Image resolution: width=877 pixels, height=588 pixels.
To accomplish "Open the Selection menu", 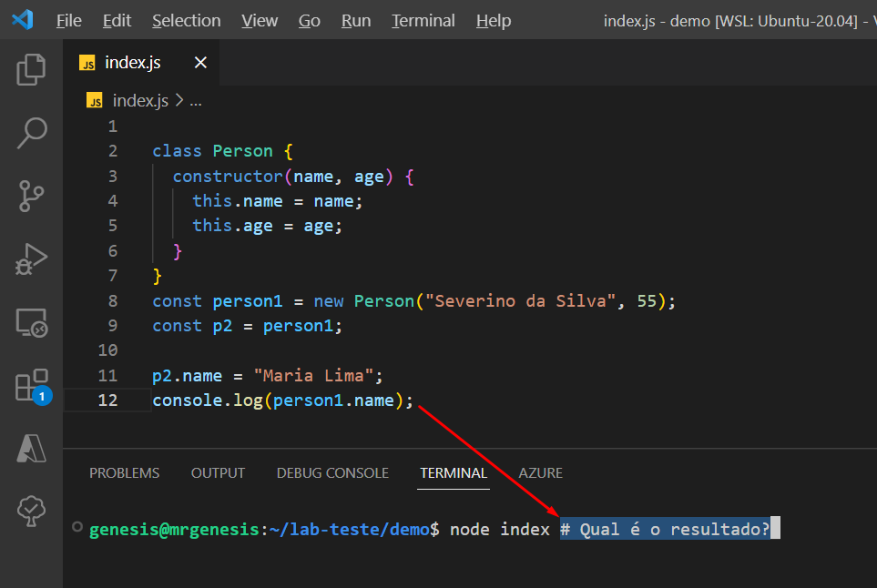I will tap(186, 20).
